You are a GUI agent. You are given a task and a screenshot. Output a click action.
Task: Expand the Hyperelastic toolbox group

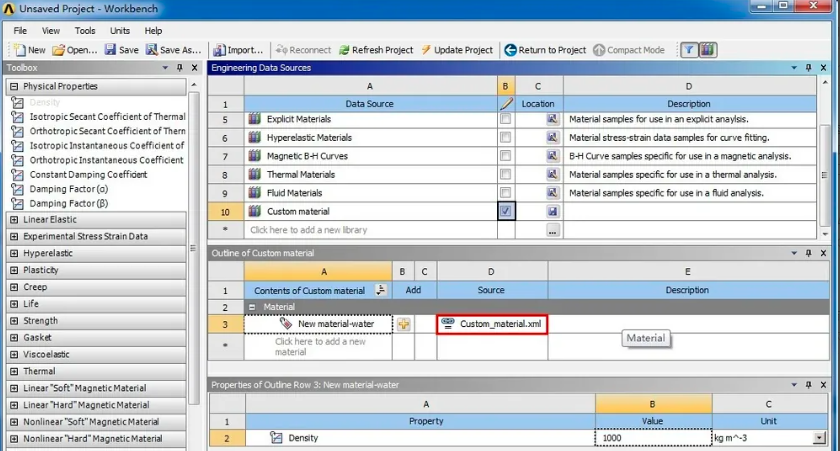[14, 253]
